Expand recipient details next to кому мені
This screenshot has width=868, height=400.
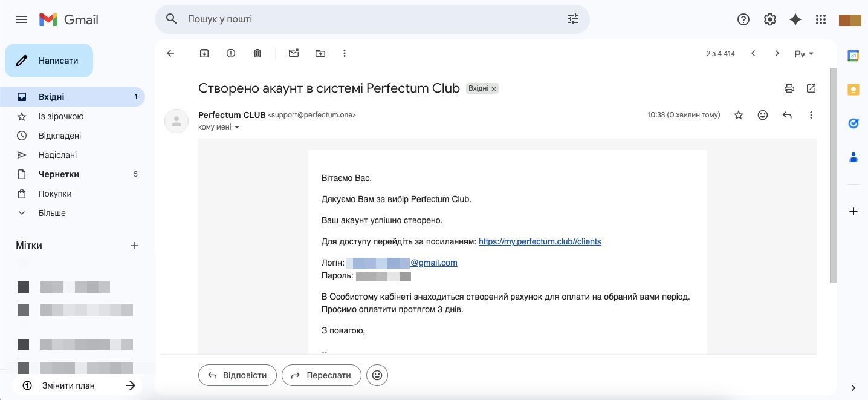237,128
